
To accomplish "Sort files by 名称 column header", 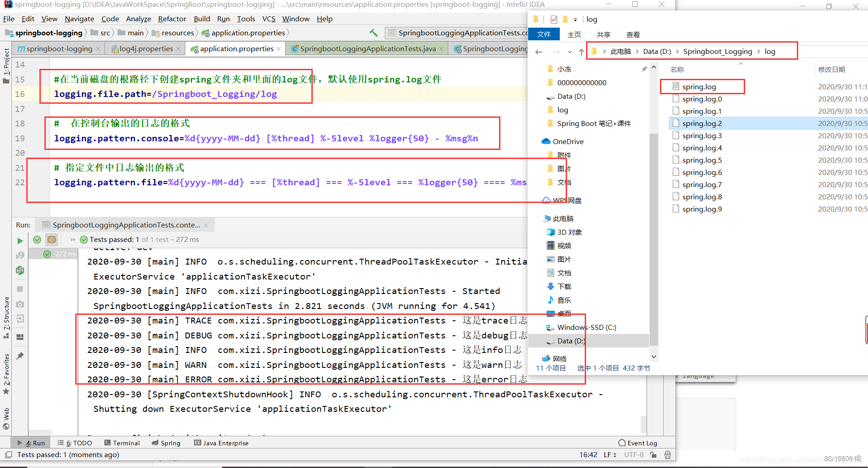I will [x=677, y=69].
